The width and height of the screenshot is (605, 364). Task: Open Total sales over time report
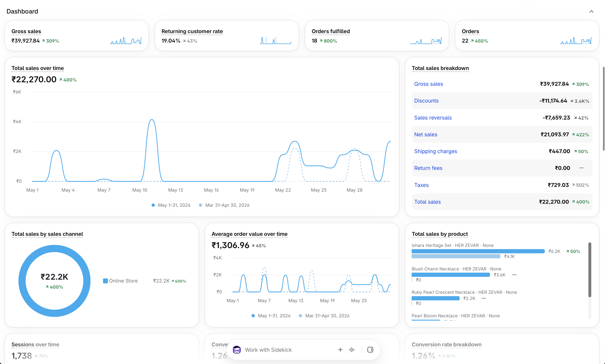[37, 68]
